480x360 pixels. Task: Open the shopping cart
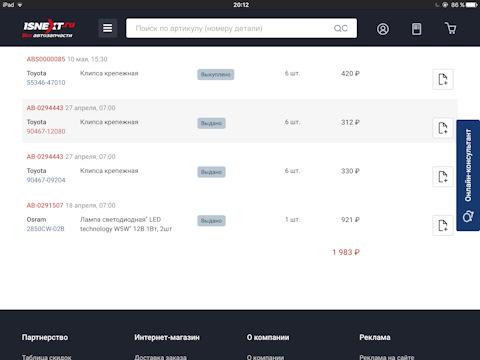coord(451,28)
